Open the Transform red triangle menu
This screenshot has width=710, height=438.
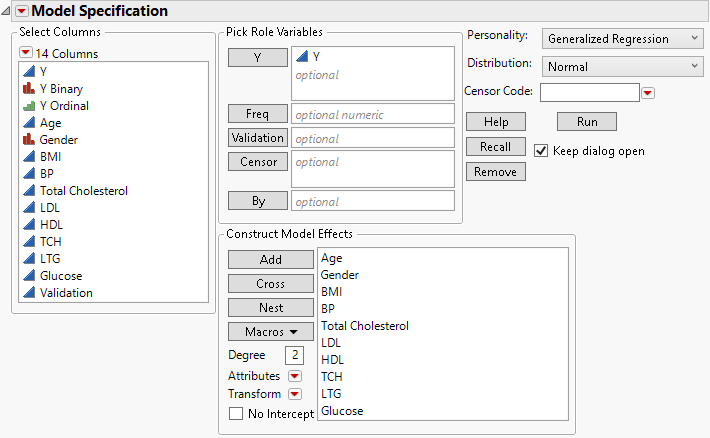tap(294, 394)
